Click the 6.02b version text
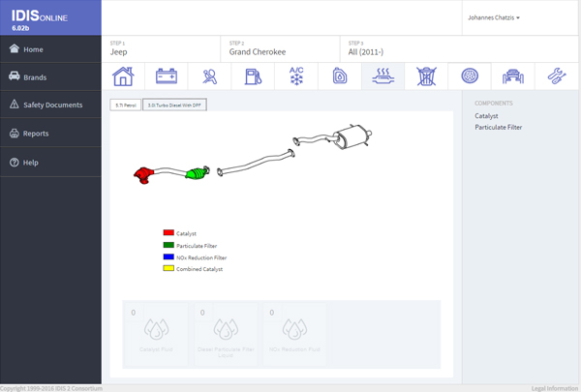The image size is (581, 392). pyautogui.click(x=20, y=28)
